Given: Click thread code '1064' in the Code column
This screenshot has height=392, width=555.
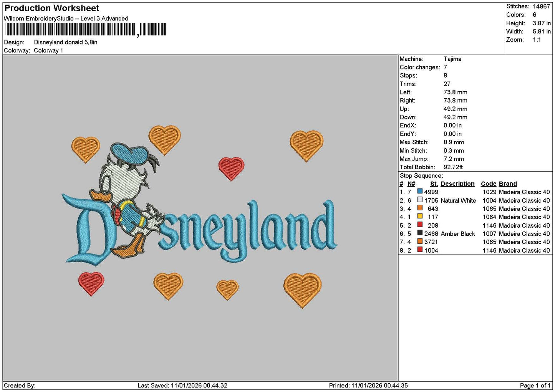Looking at the screenshot, I should [x=489, y=217].
